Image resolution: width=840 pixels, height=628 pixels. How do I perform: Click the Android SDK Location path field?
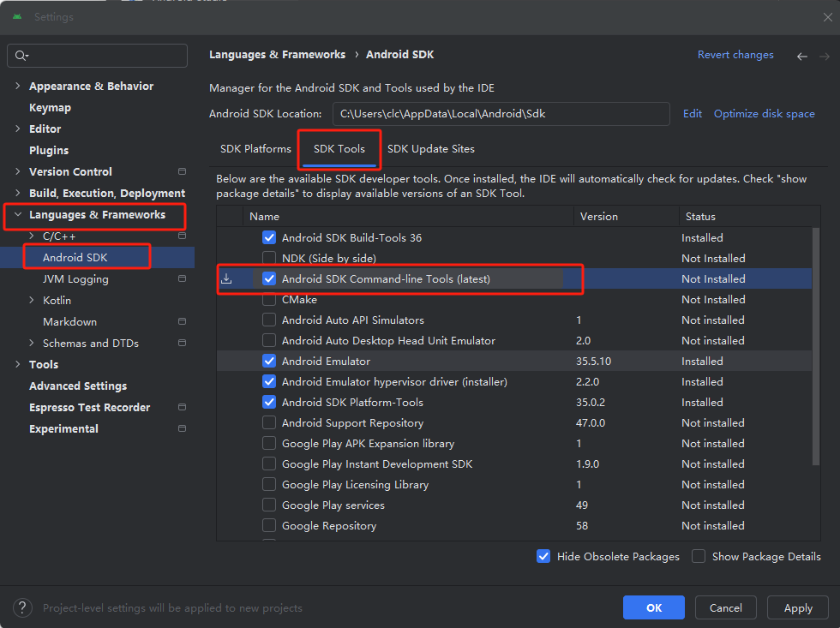(x=501, y=113)
